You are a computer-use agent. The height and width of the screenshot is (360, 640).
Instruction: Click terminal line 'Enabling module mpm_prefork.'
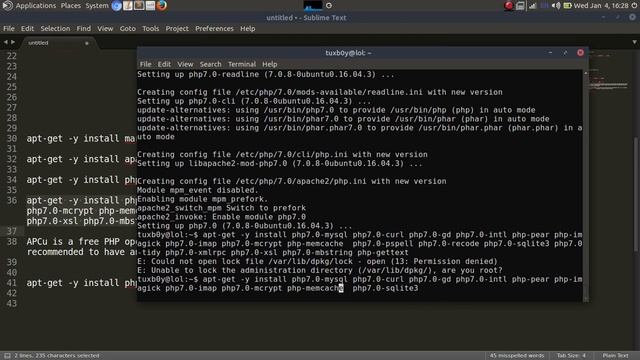click(202, 199)
